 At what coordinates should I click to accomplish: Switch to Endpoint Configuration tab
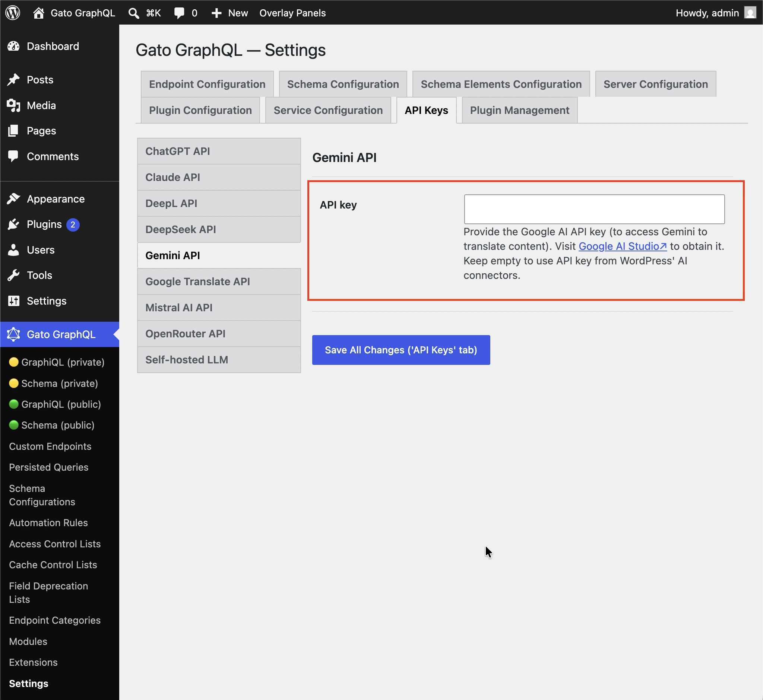pyautogui.click(x=207, y=84)
